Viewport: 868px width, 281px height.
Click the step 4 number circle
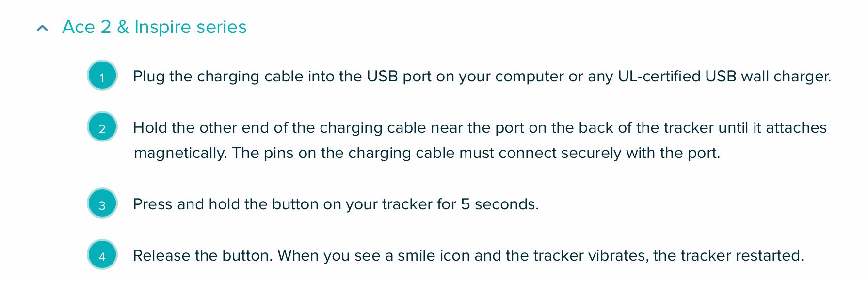102,255
